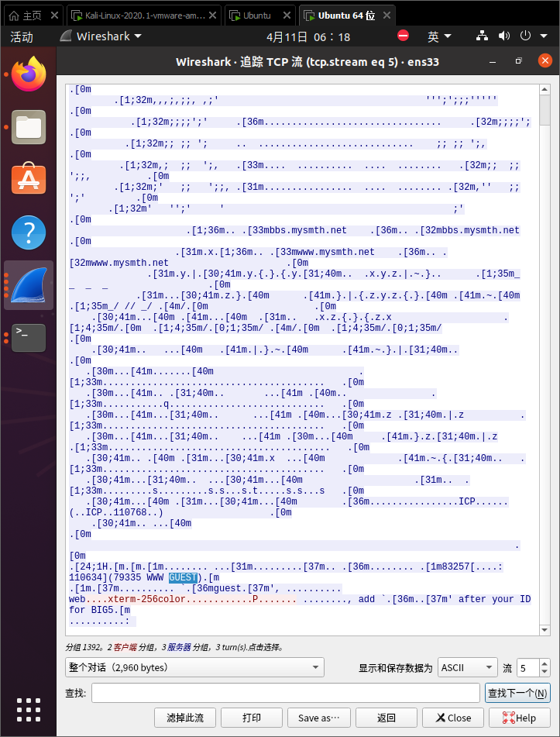Screen dimensions: 560x737
Task: Click the Save as… button
Action: (319, 718)
